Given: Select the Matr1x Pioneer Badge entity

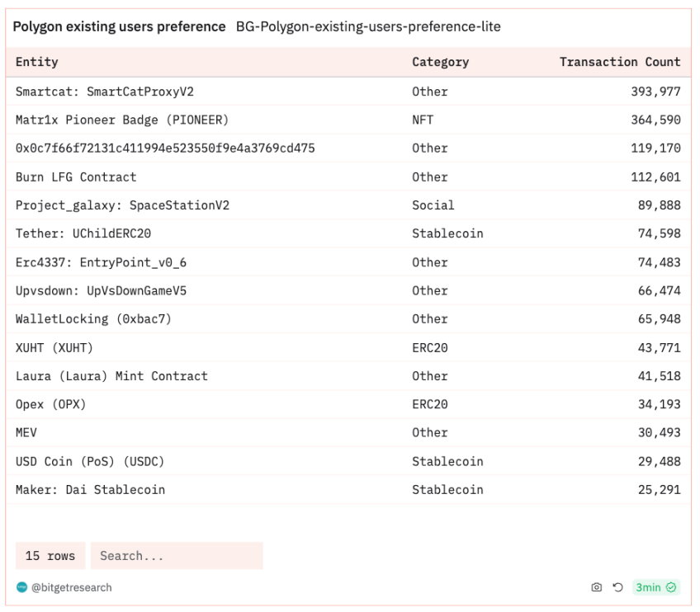Looking at the screenshot, I should point(122,120).
